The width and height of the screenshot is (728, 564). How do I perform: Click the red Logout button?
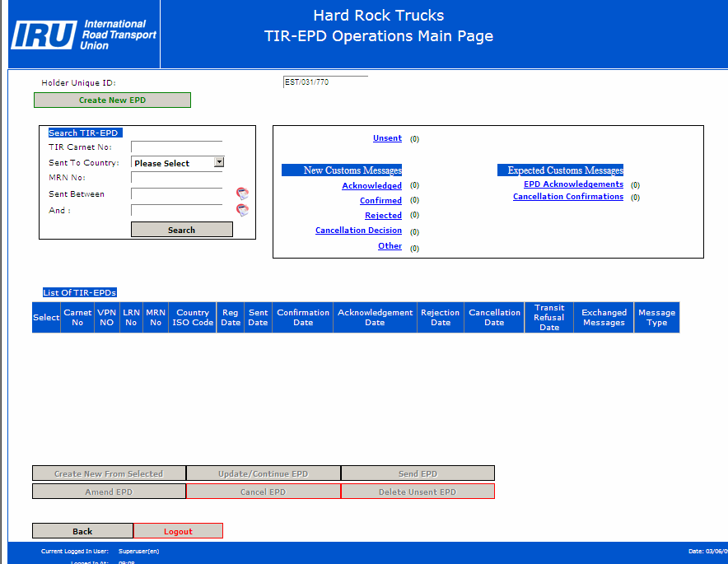tap(178, 531)
